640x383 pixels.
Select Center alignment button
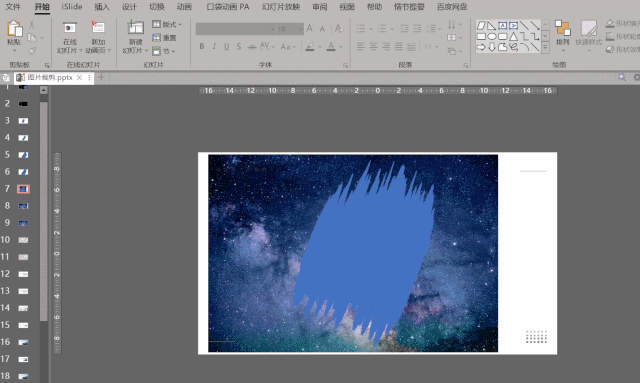373,47
